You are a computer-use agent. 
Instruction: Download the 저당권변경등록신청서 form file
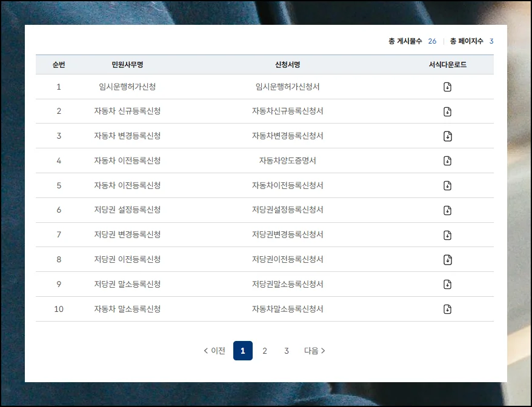pos(447,235)
